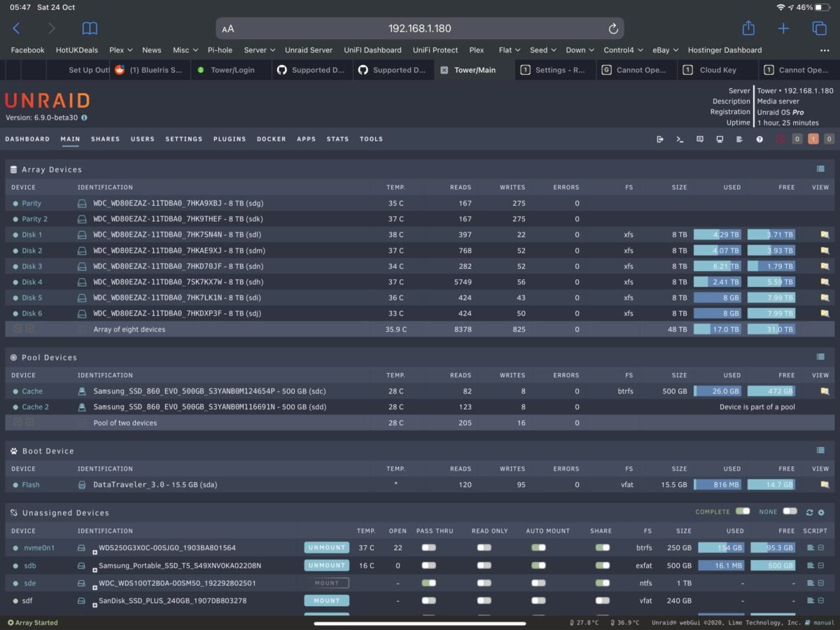Disable Auto Mount for the sdb device
Image resolution: width=840 pixels, height=630 pixels.
click(538, 566)
